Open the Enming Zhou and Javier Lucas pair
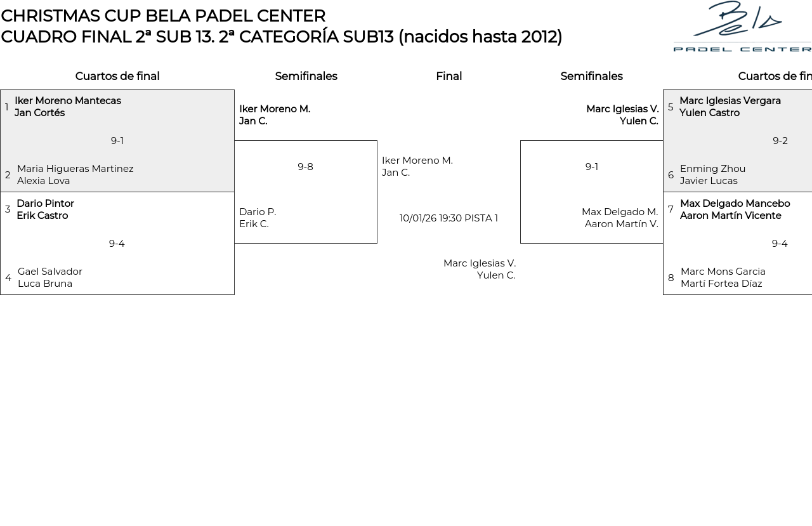Viewport: 812px width, 526px height. (712, 174)
